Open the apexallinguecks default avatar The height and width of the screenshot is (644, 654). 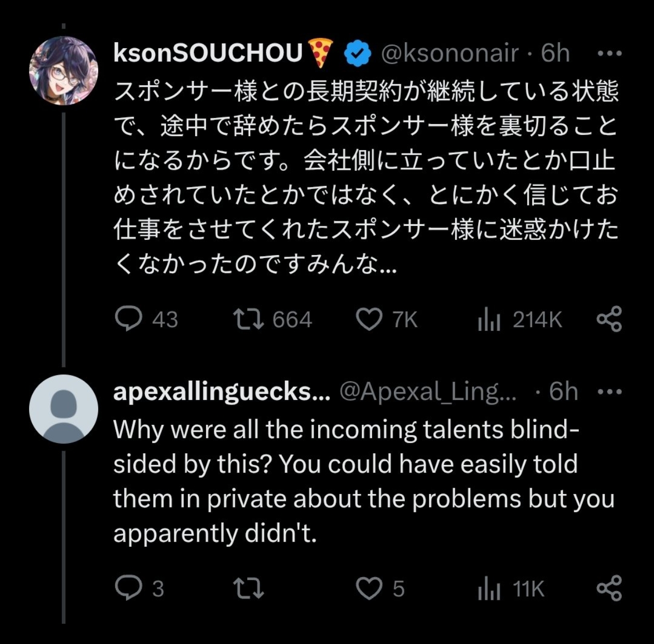(x=63, y=409)
